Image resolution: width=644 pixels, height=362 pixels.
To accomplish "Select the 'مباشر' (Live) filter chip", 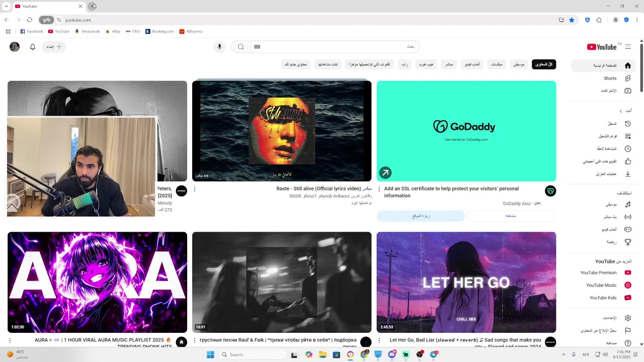I will coord(449,64).
